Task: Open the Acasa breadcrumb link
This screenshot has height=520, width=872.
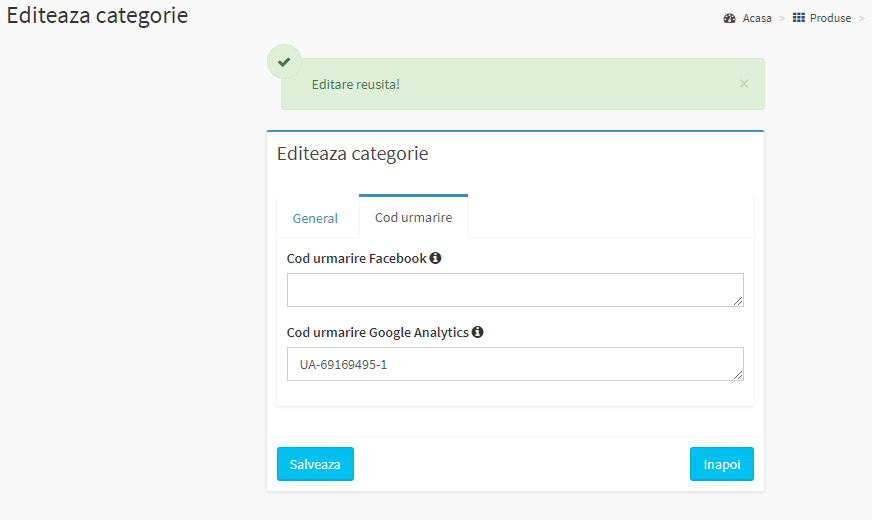Action: pos(757,18)
